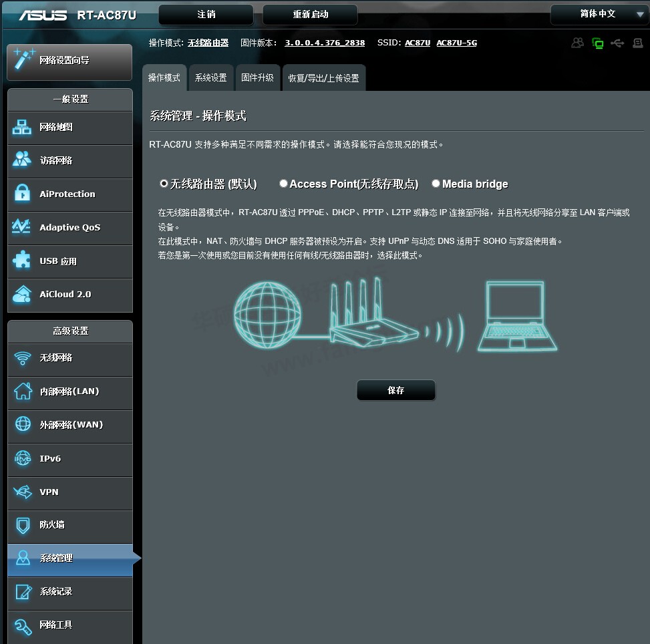Click the guest users status icon in header
The height and width of the screenshot is (644, 650).
click(577, 43)
